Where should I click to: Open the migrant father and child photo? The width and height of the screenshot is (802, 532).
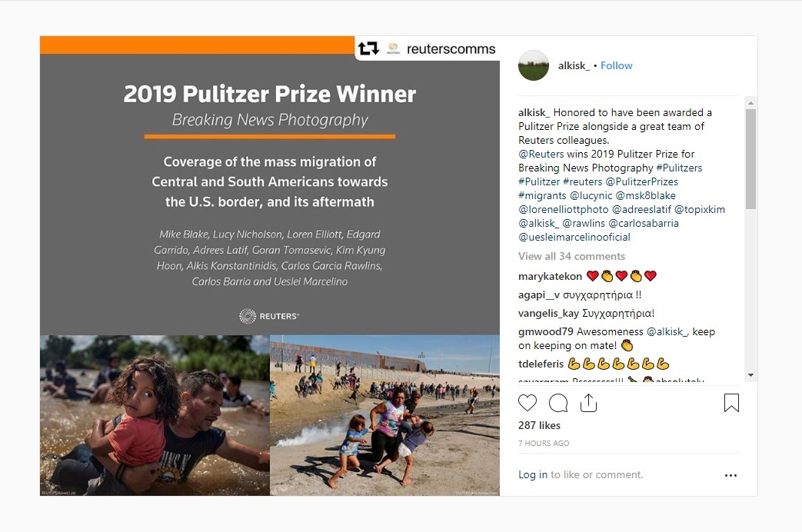[155, 415]
